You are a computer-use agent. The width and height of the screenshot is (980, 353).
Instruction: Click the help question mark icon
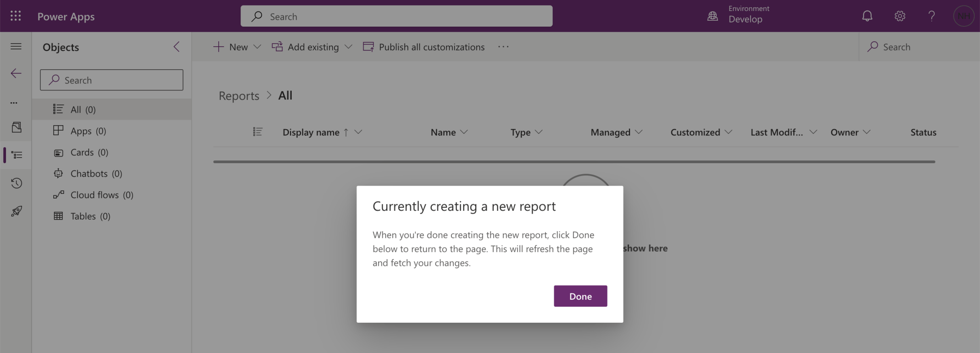click(931, 16)
